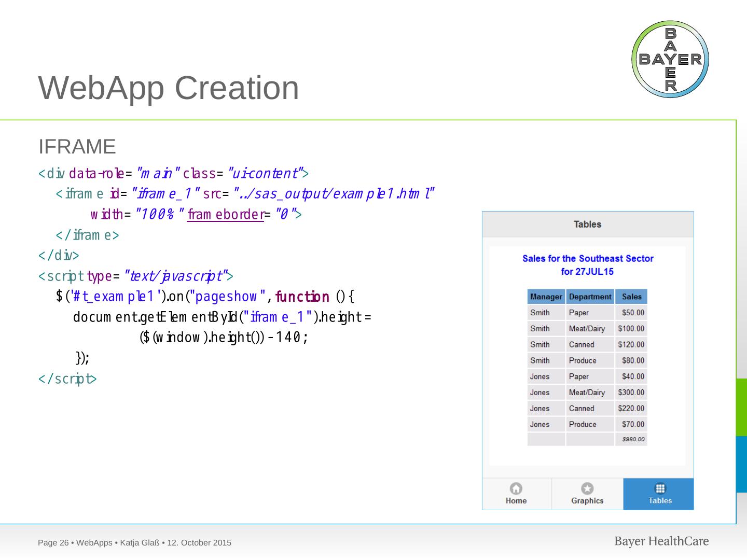Image resolution: width=747 pixels, height=560 pixels.
Task: Click the 'text/javascript' type value in code
Action: point(176,276)
